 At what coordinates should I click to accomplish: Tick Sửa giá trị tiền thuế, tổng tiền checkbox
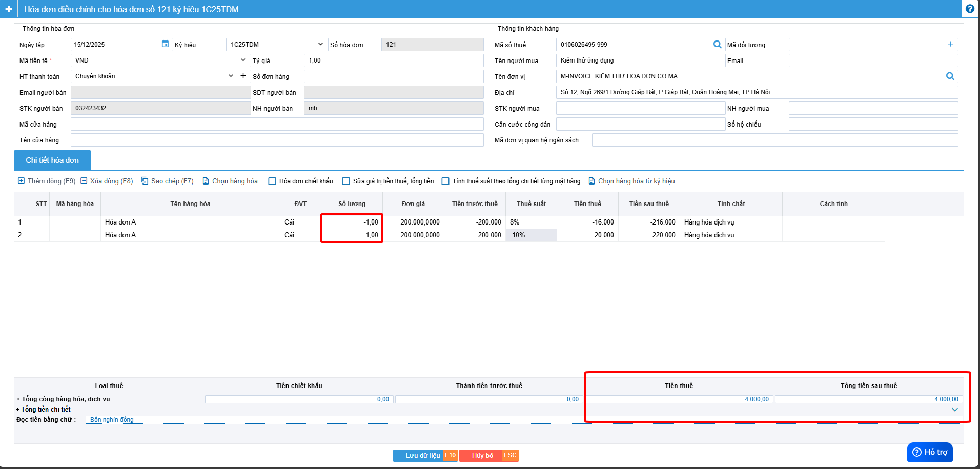(x=346, y=181)
